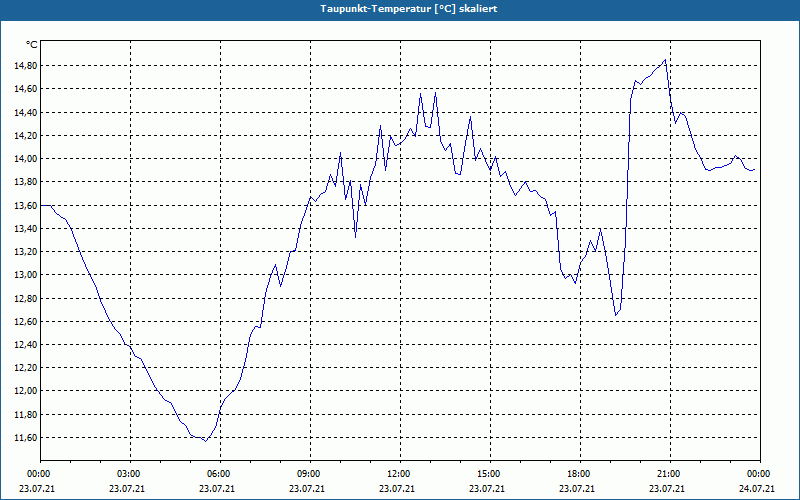The width and height of the screenshot is (800, 500).
Task: Click the 11,60 y-axis label
Action: pos(25,438)
